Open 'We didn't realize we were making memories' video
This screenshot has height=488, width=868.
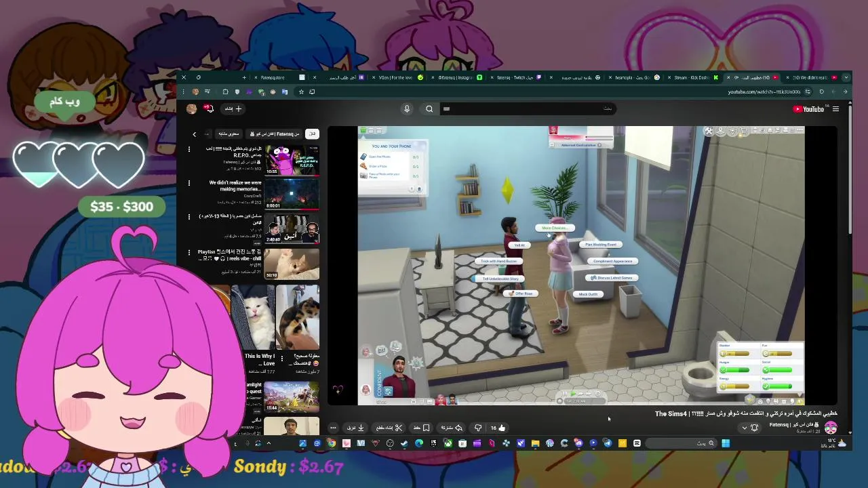click(x=292, y=195)
